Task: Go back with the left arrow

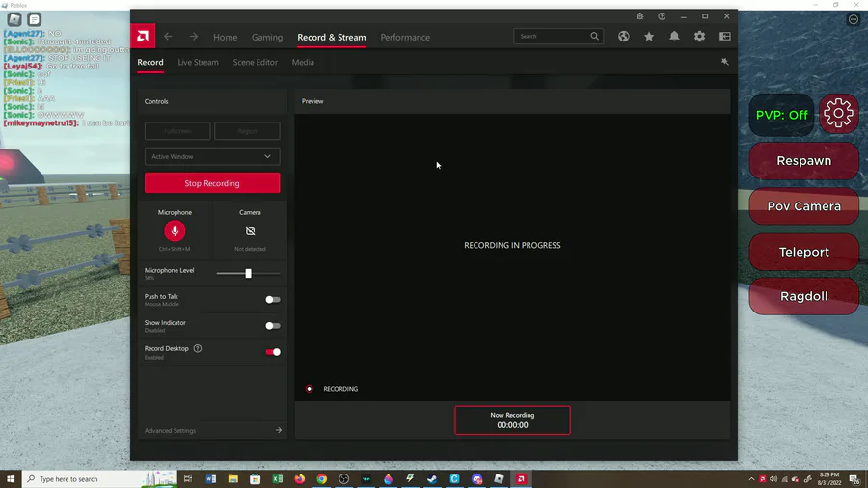Action: coord(168,37)
